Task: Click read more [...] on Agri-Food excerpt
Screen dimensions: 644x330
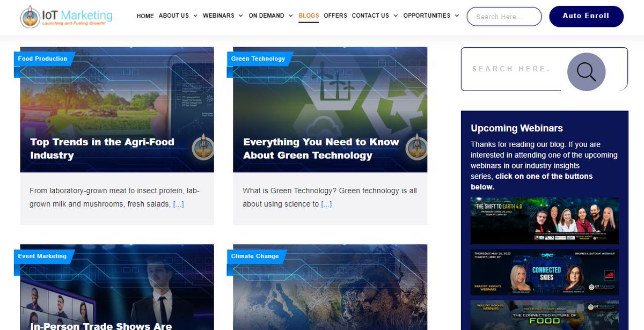Action: [178, 204]
